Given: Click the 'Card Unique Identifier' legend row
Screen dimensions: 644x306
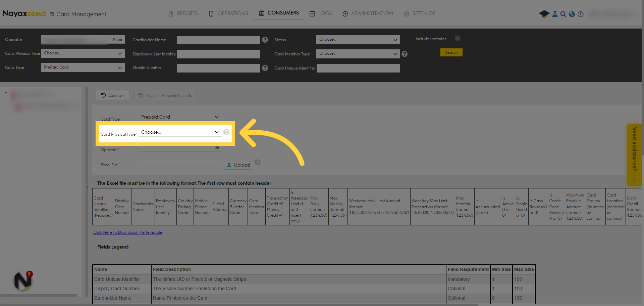Looking at the screenshot, I should (x=314, y=279).
